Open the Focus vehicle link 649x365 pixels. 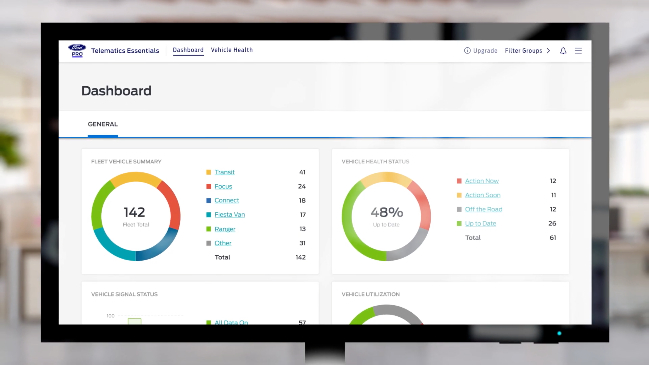(223, 186)
